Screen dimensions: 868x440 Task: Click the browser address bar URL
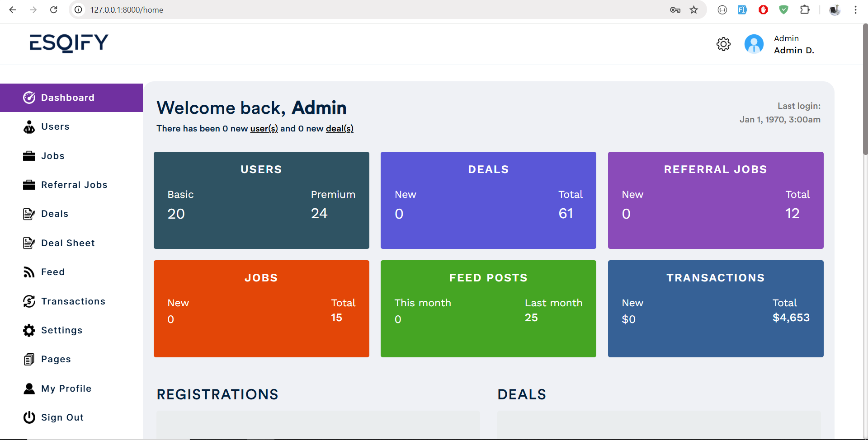[x=127, y=10]
